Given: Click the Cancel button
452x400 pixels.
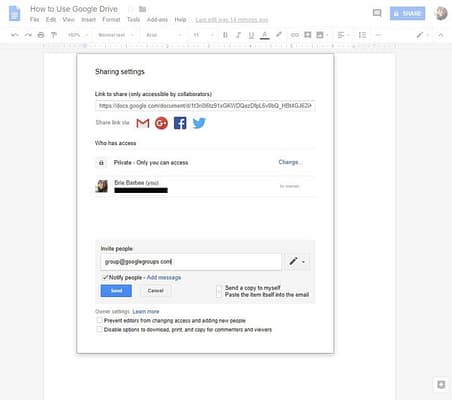Looking at the screenshot, I should tap(155, 291).
